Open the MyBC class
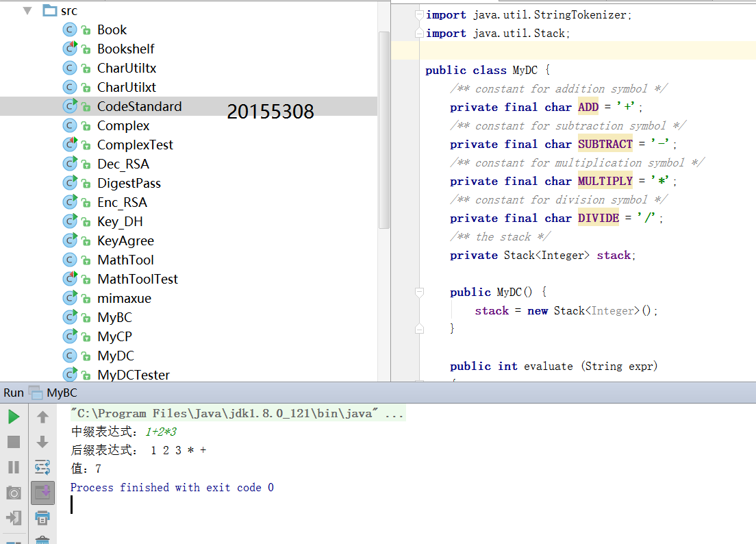The image size is (756, 544). (115, 318)
